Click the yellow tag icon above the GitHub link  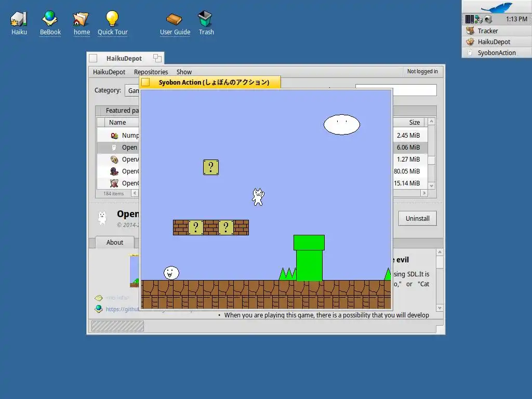click(x=98, y=298)
